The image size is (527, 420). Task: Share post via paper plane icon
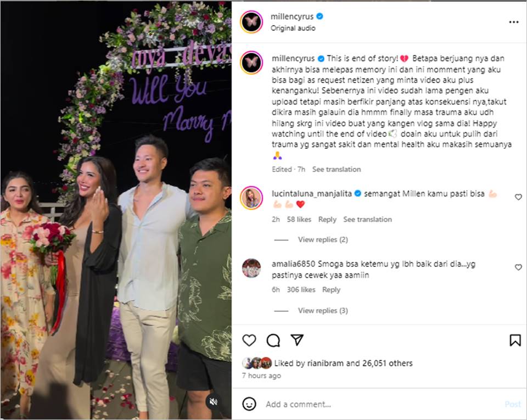[297, 340]
